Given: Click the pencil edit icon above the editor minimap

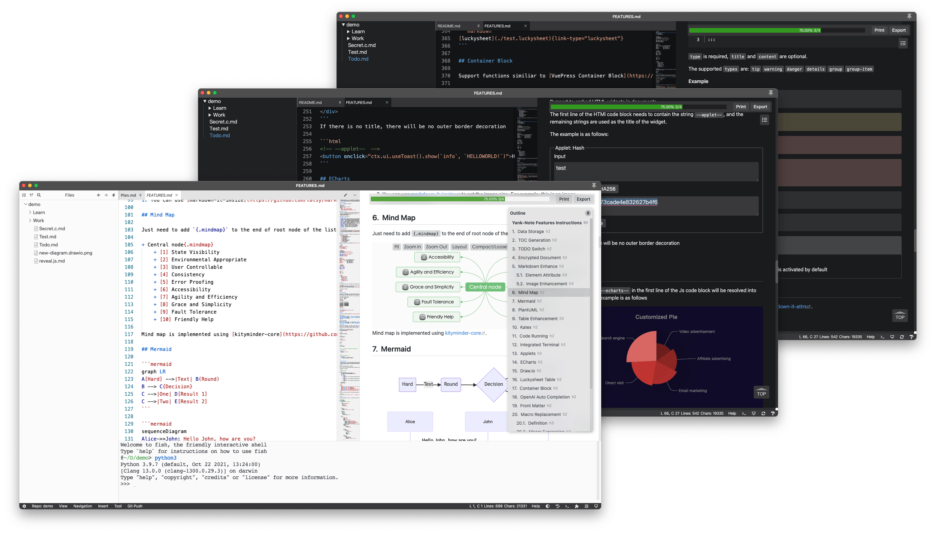Looking at the screenshot, I should click(346, 195).
